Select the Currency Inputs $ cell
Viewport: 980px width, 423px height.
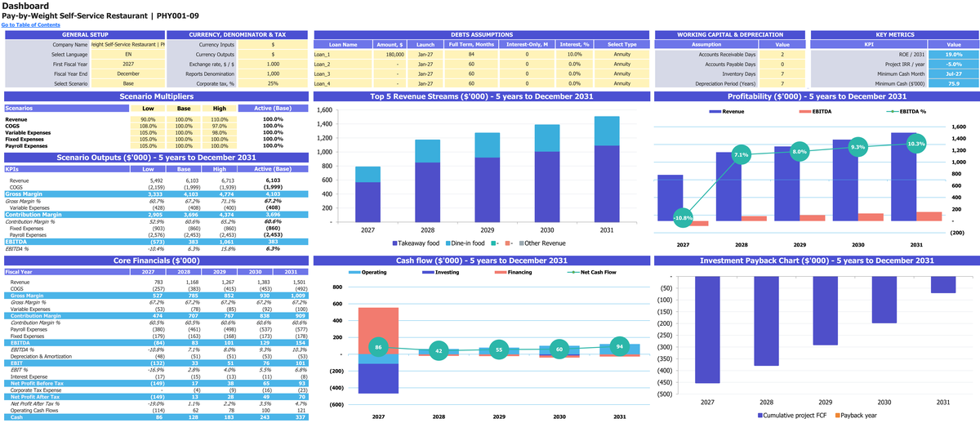click(x=273, y=44)
